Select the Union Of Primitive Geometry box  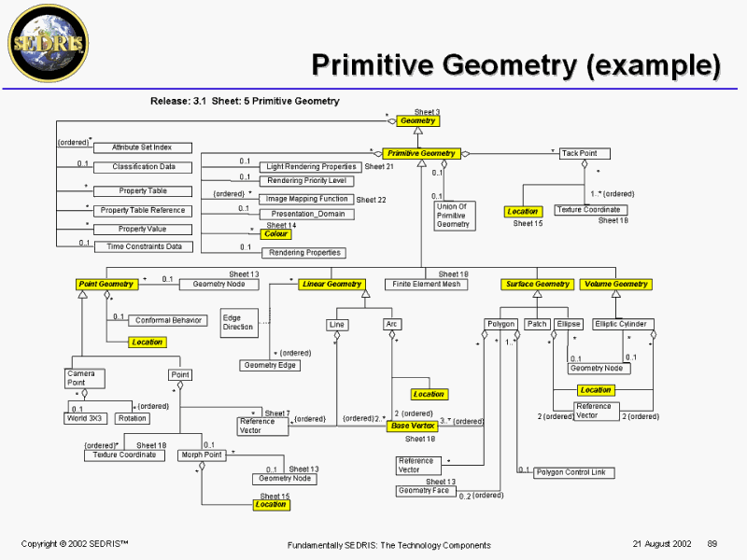tap(453, 215)
